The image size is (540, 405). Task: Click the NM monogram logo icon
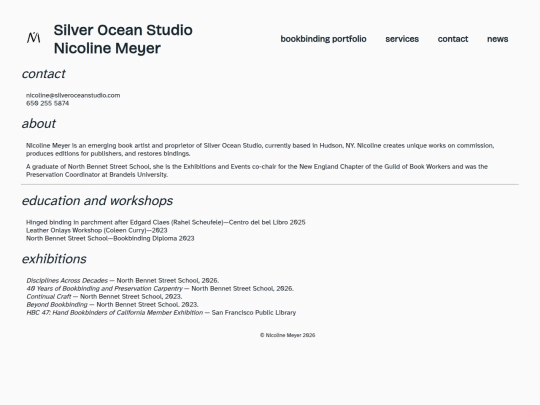pos(33,38)
